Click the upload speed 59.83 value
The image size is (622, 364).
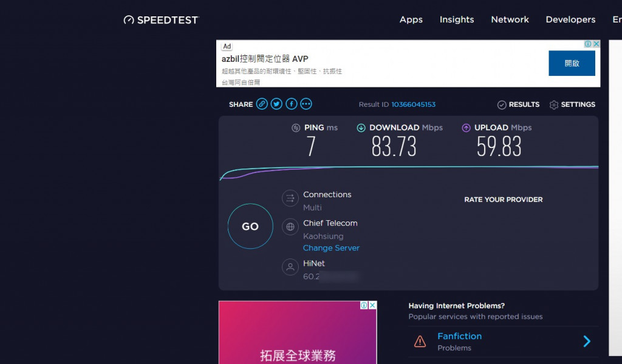point(499,147)
